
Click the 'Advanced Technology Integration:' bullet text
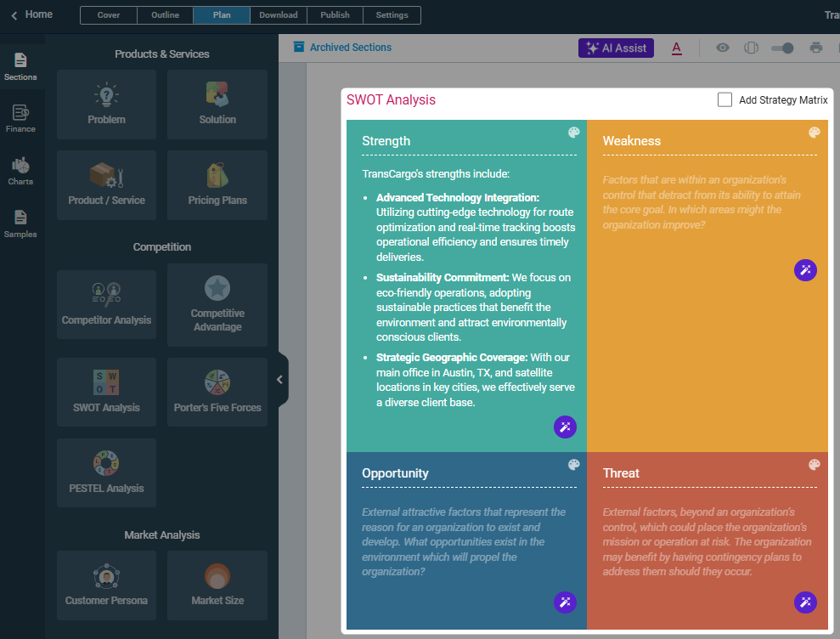tap(458, 198)
